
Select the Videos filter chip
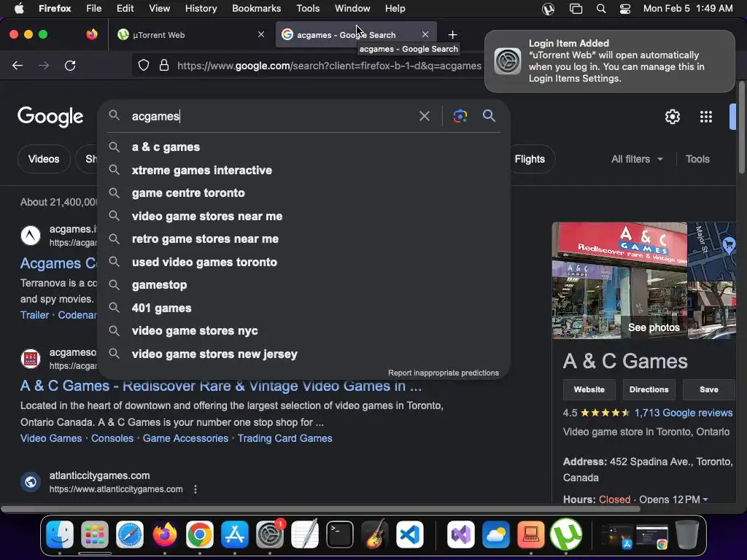(44, 159)
